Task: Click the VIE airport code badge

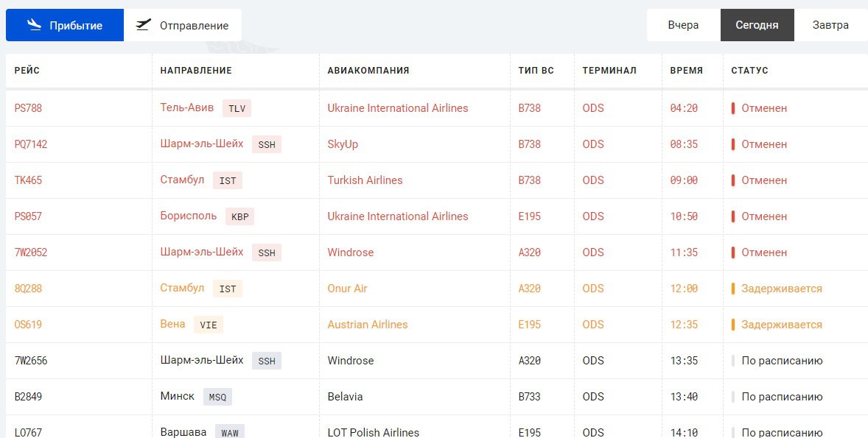Action: pyautogui.click(x=208, y=325)
